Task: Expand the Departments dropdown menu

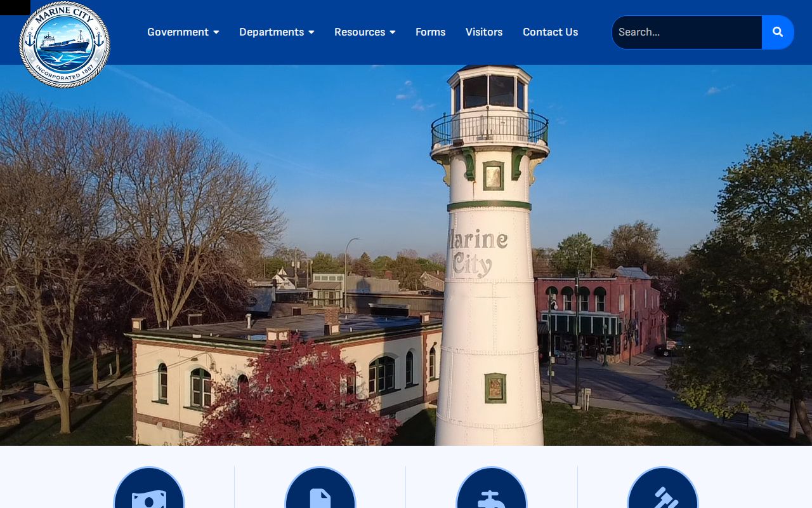Action: pos(277,32)
